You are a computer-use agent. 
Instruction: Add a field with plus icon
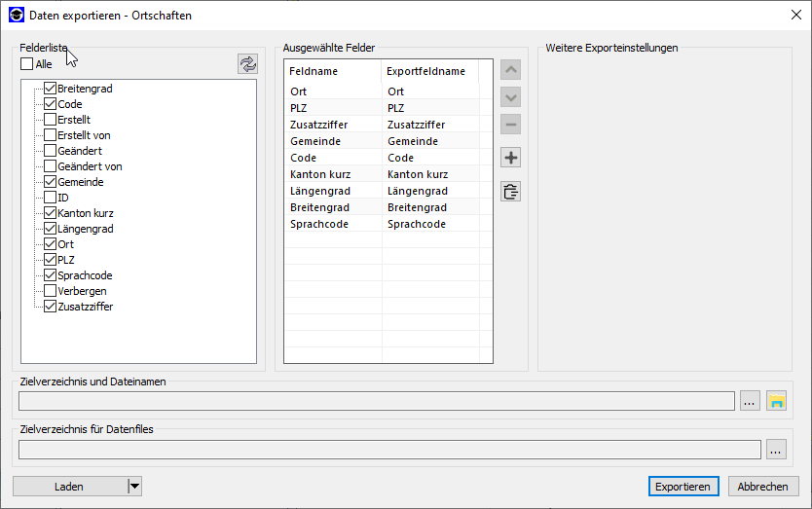click(511, 158)
